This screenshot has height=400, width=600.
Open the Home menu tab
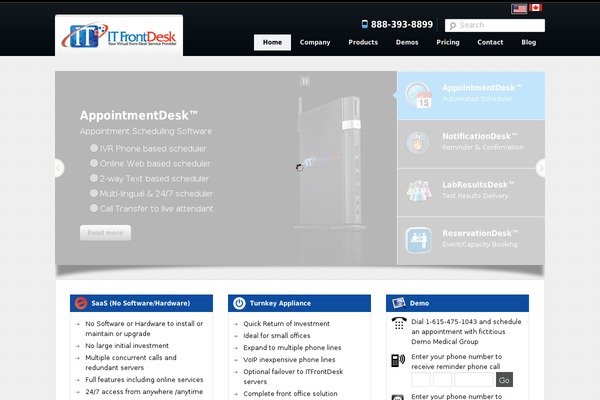272,42
